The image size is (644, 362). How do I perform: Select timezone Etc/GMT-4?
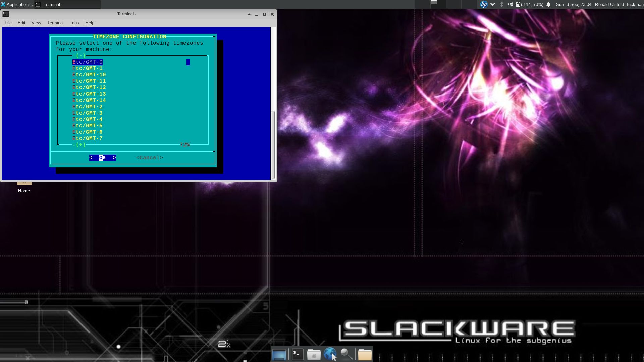coord(88,119)
